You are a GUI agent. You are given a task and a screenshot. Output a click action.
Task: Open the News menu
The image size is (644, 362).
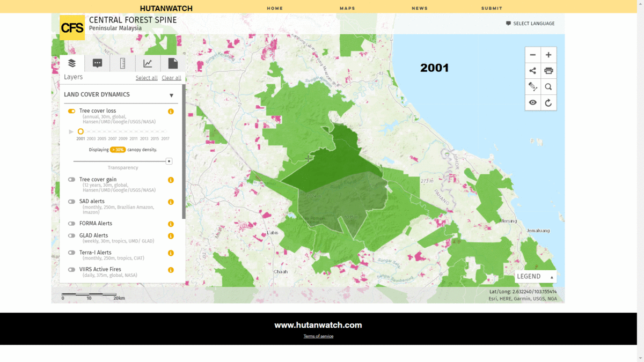click(x=420, y=8)
